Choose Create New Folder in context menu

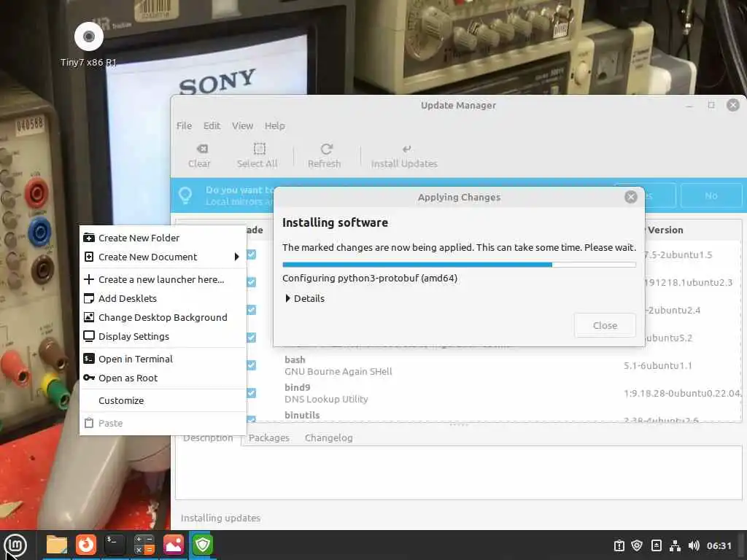(x=163, y=238)
